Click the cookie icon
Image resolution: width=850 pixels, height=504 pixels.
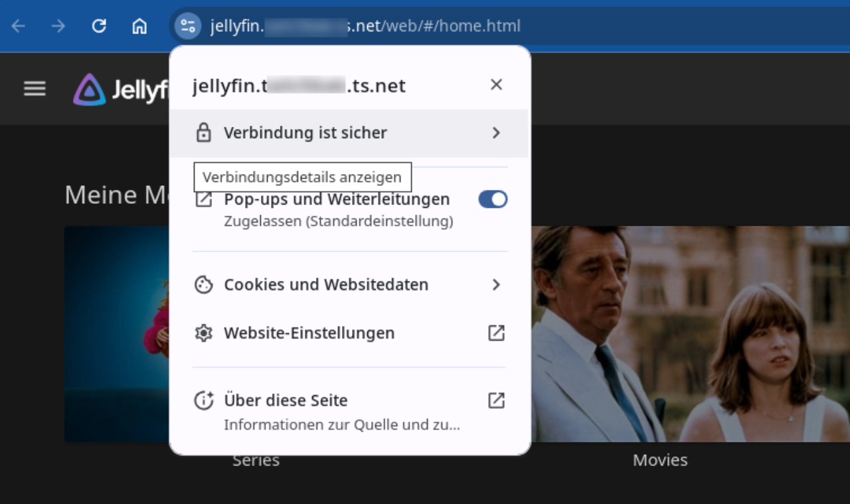203,285
